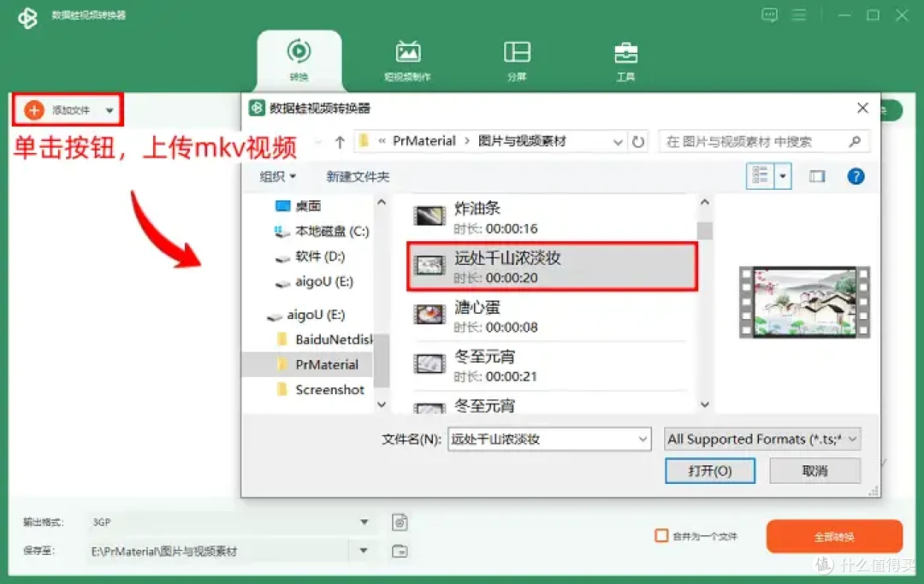Open the feedback message icon
924x584 pixels.
(770, 15)
